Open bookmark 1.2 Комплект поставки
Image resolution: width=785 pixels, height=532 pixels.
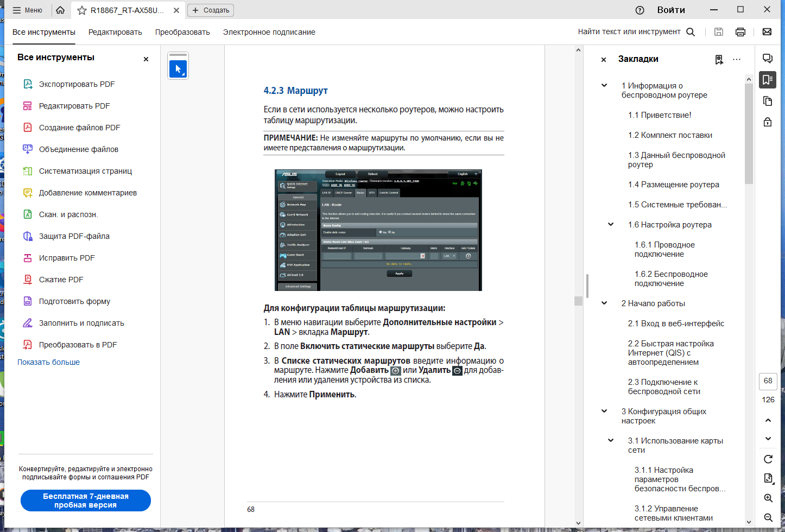point(670,135)
